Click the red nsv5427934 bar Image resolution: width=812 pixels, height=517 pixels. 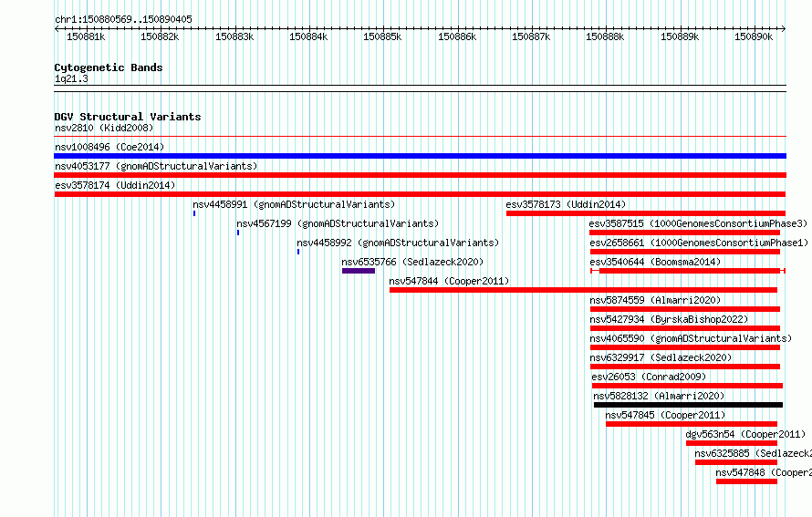click(685, 328)
